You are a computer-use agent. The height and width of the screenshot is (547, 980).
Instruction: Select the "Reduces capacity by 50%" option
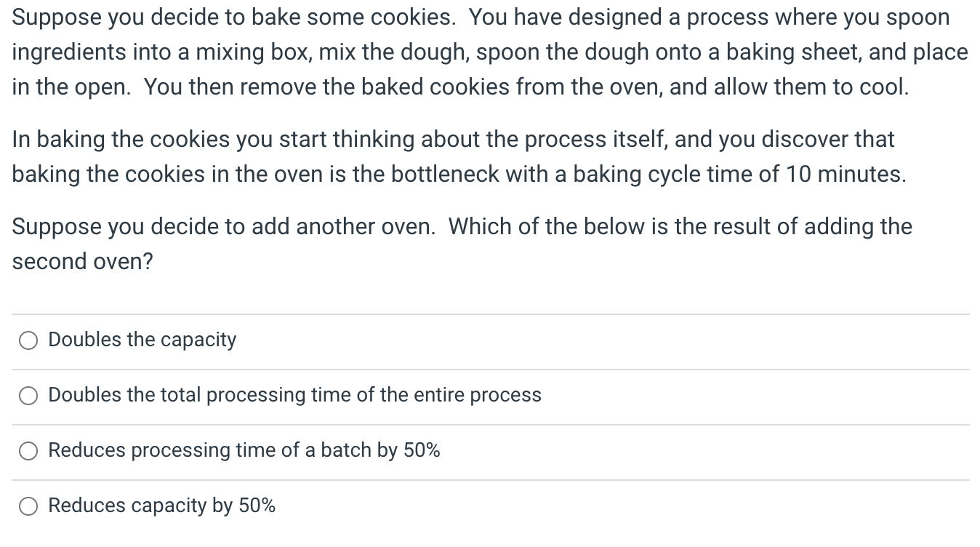[28, 506]
